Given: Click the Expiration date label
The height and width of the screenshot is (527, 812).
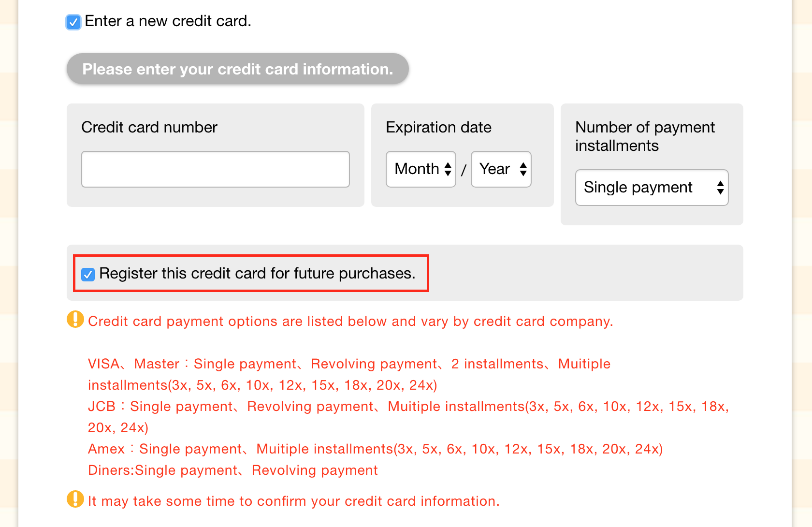Looking at the screenshot, I should tap(438, 127).
